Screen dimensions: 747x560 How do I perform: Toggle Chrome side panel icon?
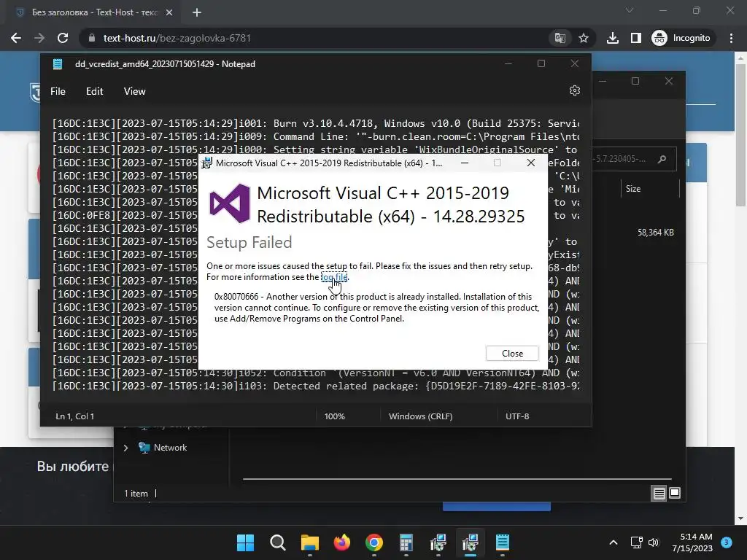635,38
